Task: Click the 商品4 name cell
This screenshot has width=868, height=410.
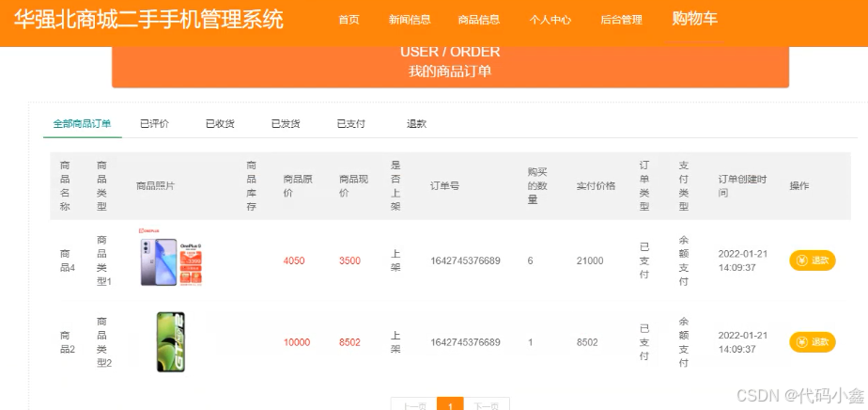Action: point(68,261)
